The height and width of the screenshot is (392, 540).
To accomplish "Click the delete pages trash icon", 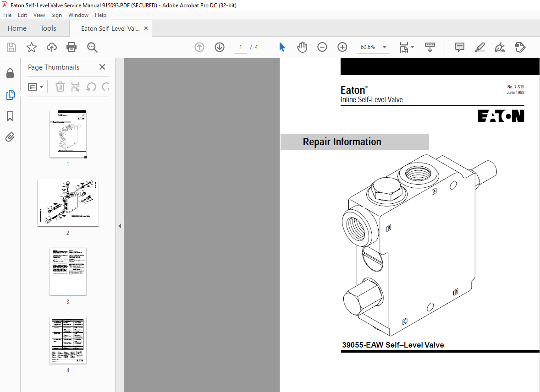I will 60,87.
